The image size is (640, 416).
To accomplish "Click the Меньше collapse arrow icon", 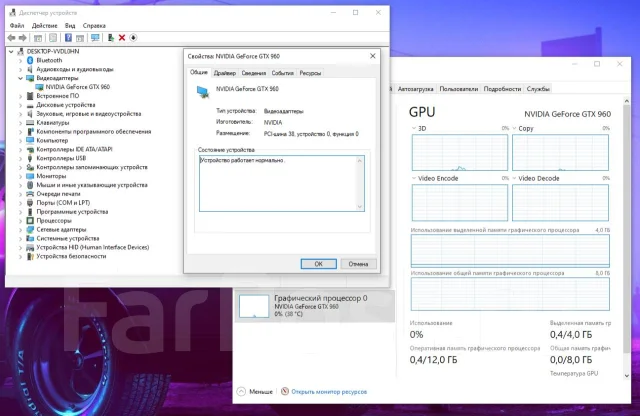I will (241, 392).
